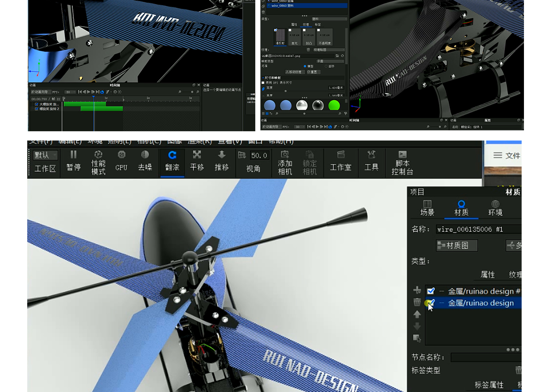Toggle checkbox for 金属/ruinao design # label

tap(431, 291)
